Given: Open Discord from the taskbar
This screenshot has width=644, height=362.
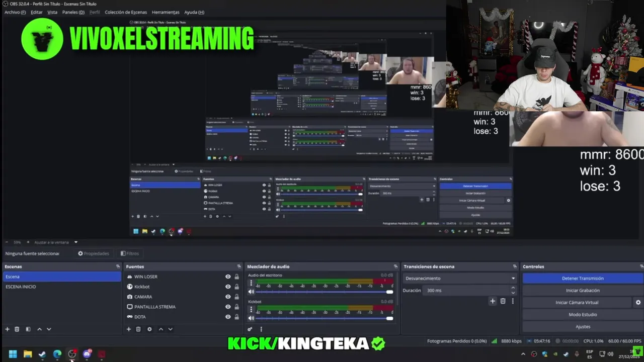Looking at the screenshot, I should (x=87, y=354).
